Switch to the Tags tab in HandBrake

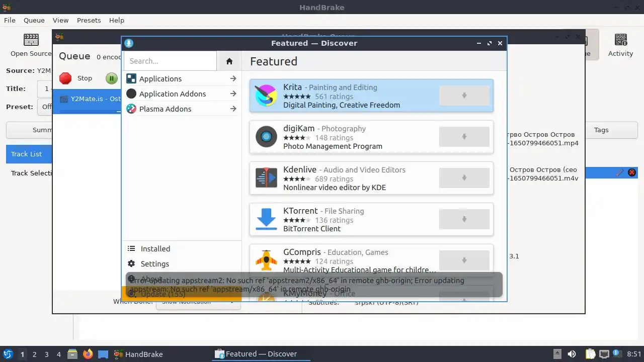(x=601, y=130)
